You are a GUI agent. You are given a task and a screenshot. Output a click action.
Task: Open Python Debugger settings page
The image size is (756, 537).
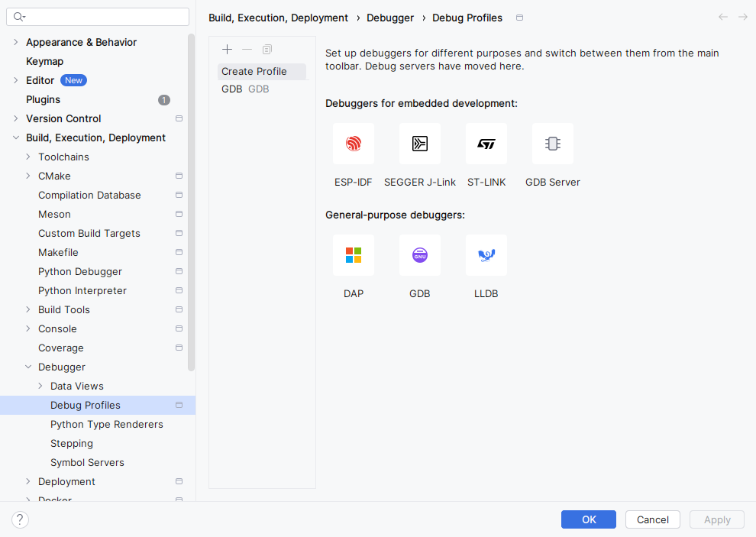(80, 272)
